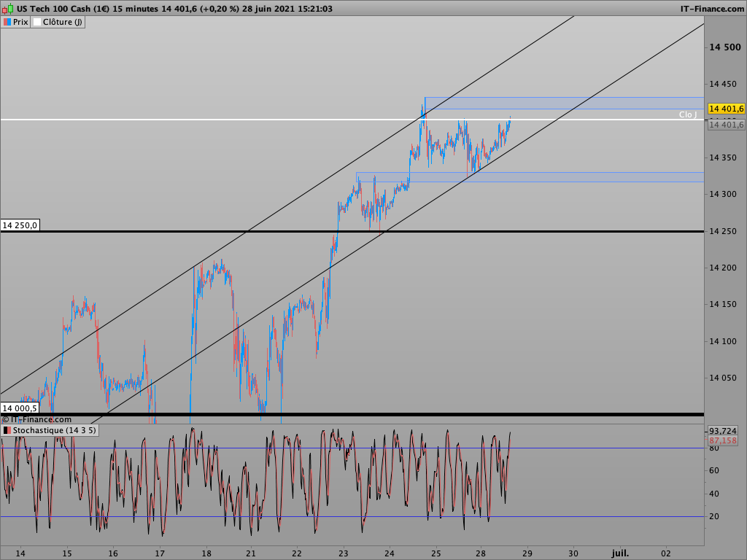Click the juil. month label on time axis
Screen dimensions: 747x560
620,553
